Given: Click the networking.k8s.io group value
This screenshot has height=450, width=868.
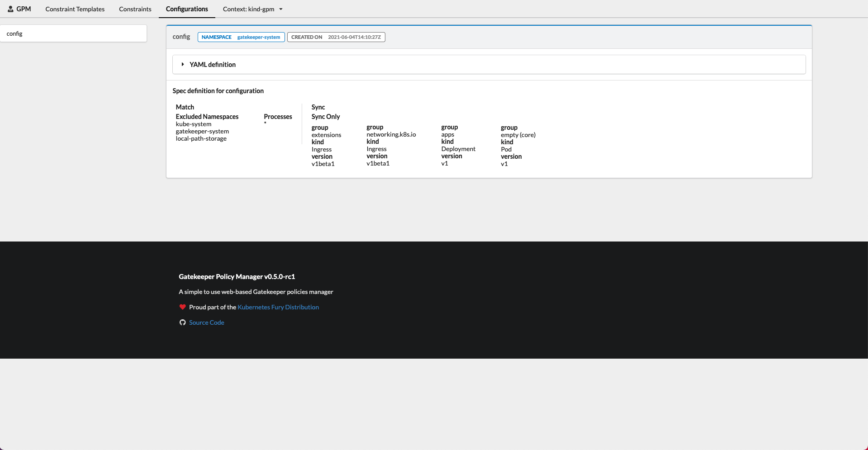Looking at the screenshot, I should (391, 134).
